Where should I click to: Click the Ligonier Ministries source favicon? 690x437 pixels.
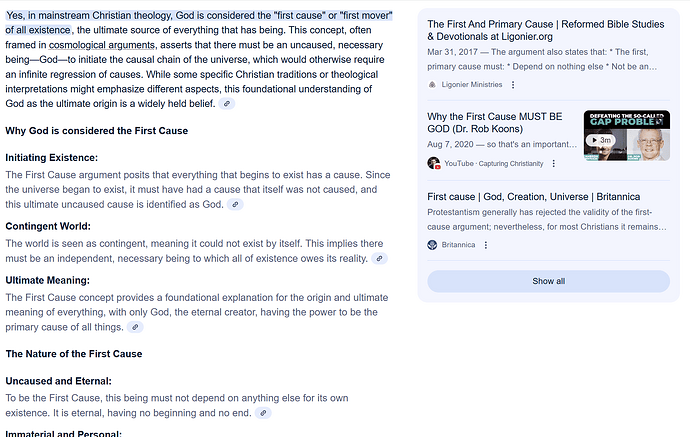[x=432, y=84]
